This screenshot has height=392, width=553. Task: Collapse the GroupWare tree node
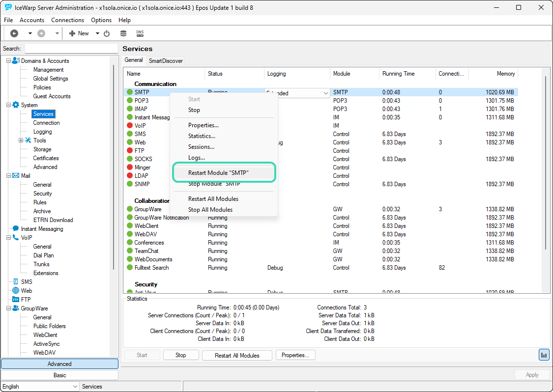(x=8, y=308)
